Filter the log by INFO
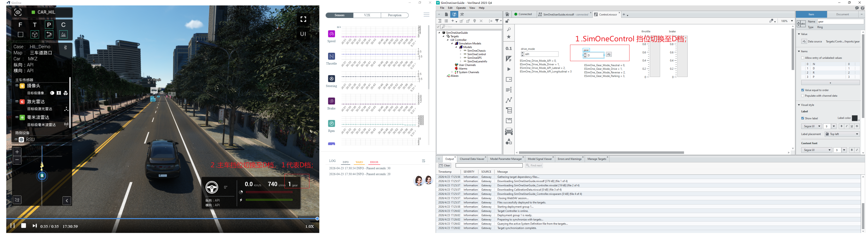Image resolution: width=868 pixels, height=234 pixels. (345, 162)
